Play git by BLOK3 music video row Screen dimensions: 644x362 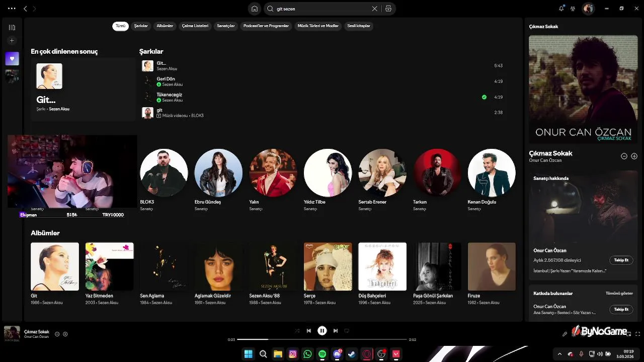(x=322, y=113)
